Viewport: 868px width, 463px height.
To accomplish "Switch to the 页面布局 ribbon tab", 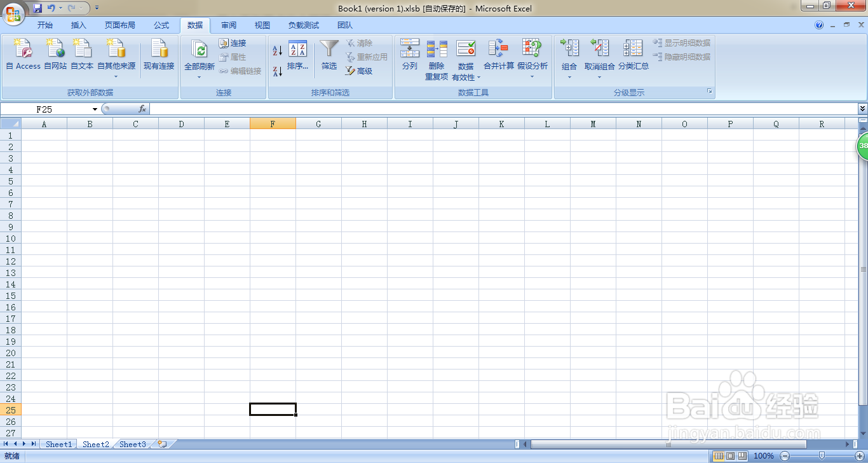I will (120, 25).
